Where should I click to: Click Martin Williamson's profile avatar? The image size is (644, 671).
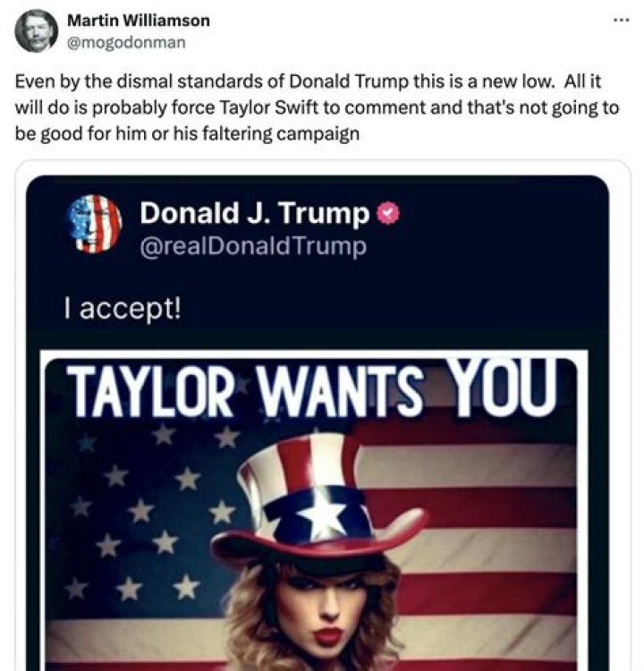(x=36, y=30)
